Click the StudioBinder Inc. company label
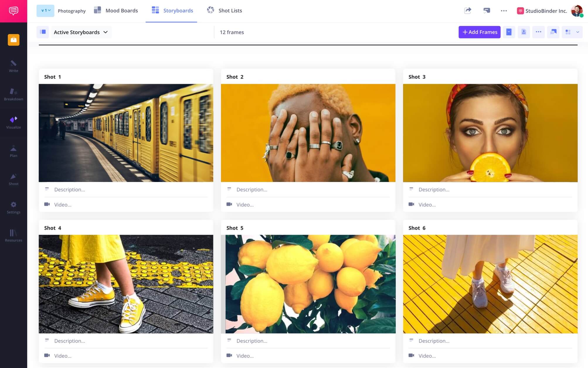 pos(546,11)
